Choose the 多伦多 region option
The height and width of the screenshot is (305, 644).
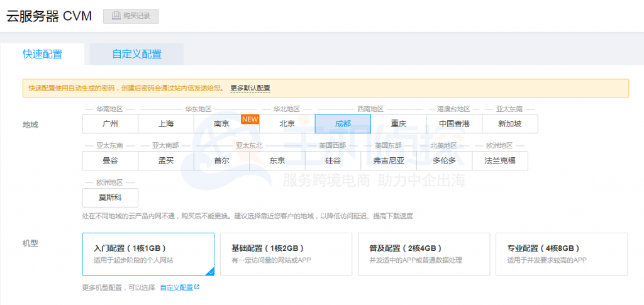[x=445, y=160]
